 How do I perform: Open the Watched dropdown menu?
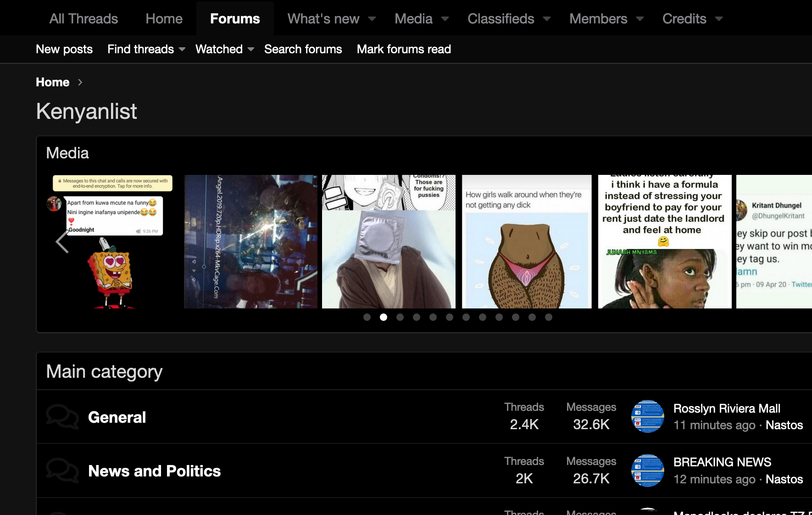click(x=251, y=49)
